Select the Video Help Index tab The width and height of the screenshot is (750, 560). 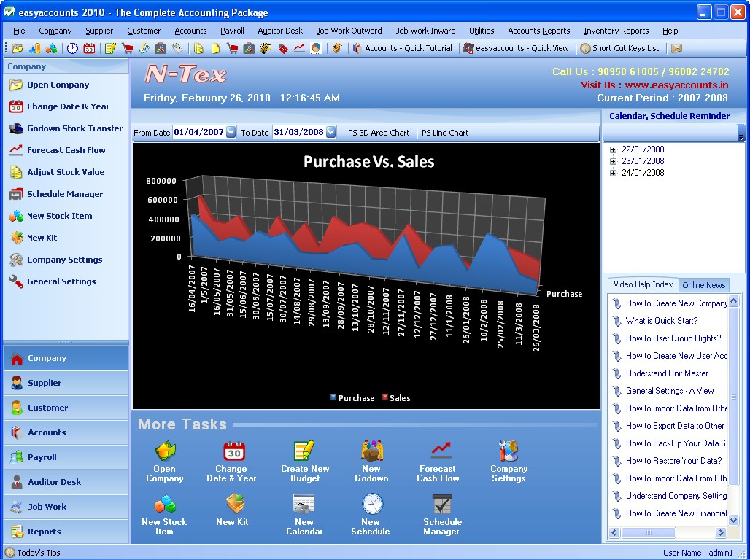point(643,284)
